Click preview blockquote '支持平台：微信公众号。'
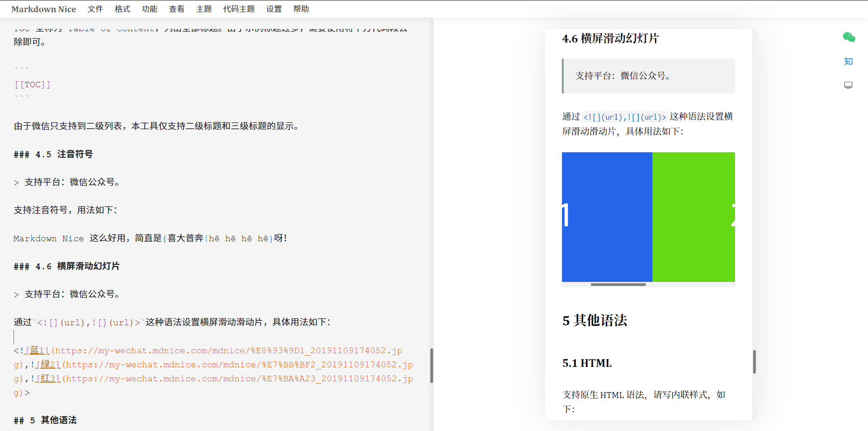The height and width of the screenshot is (431, 868). pos(649,76)
